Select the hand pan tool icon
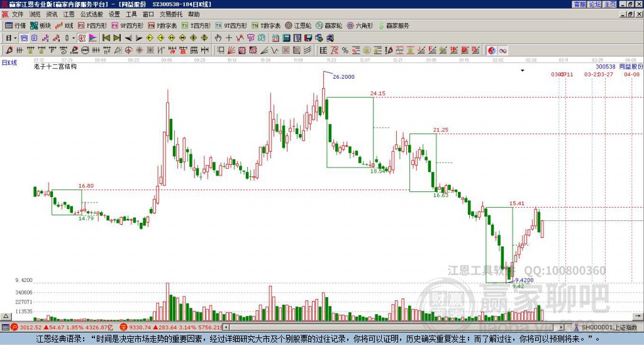The width and height of the screenshot is (644, 345). 218,38
